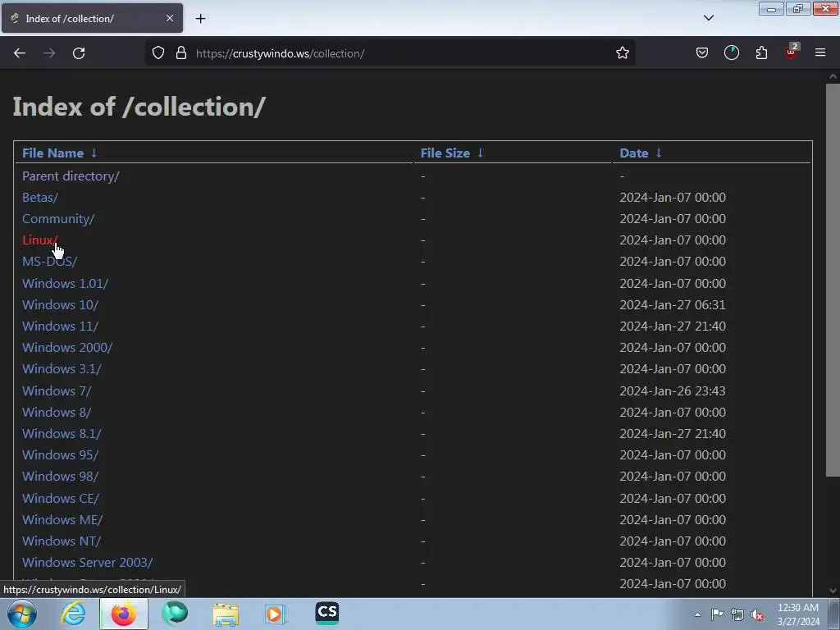The height and width of the screenshot is (630, 840).
Task: Open Action Center flag icon
Action: click(717, 614)
